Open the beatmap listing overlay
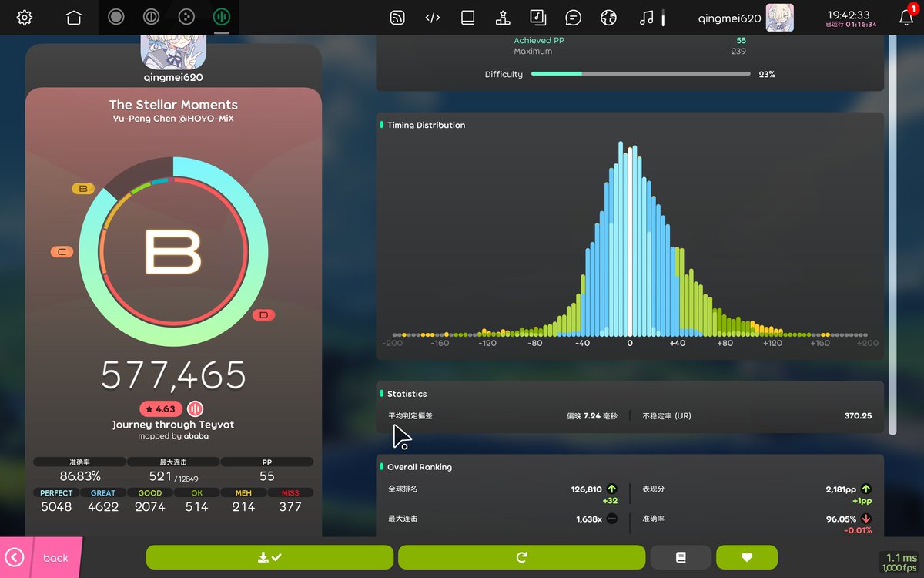 (537, 18)
